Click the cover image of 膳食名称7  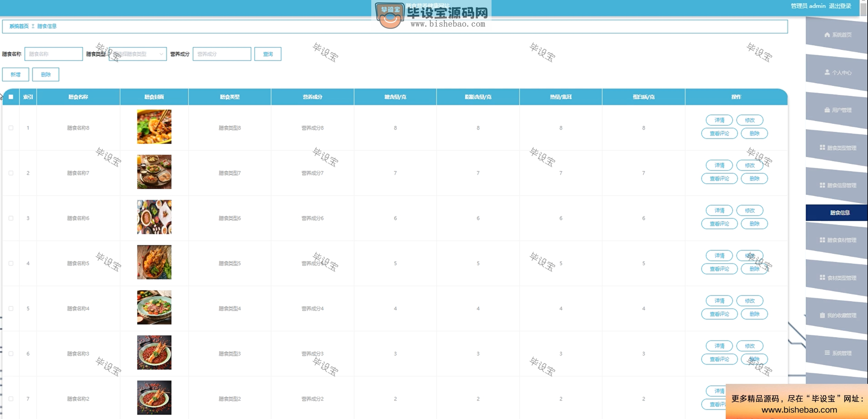point(154,172)
